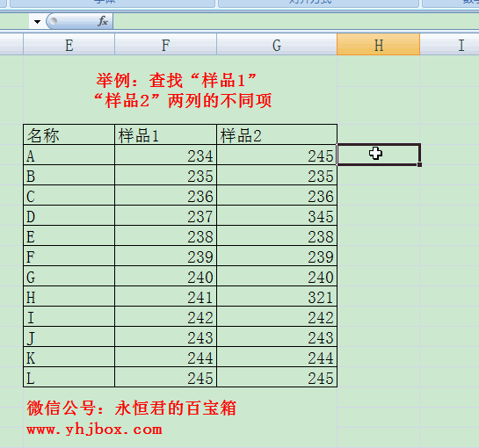
Task: Click the red example title text cell
Action: point(180,90)
